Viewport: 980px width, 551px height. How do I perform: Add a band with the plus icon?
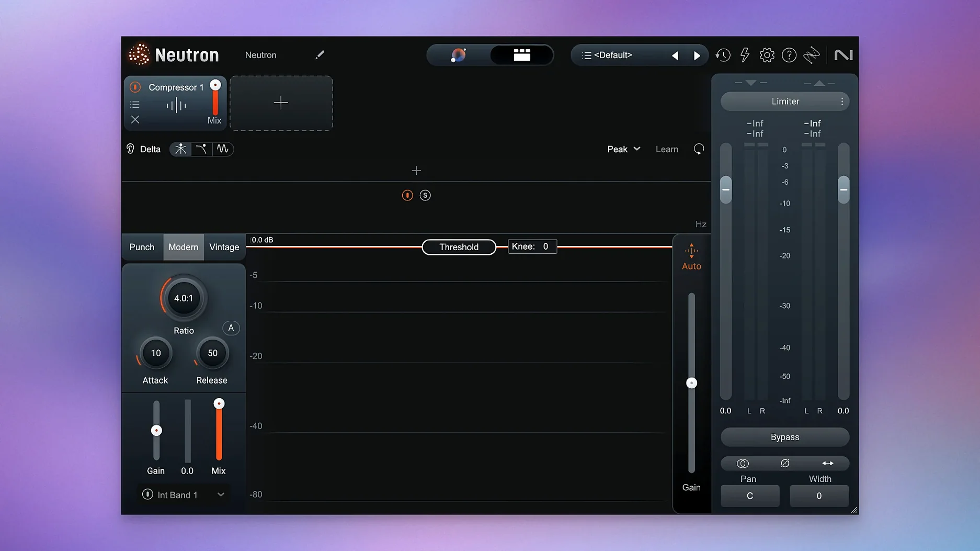[416, 171]
